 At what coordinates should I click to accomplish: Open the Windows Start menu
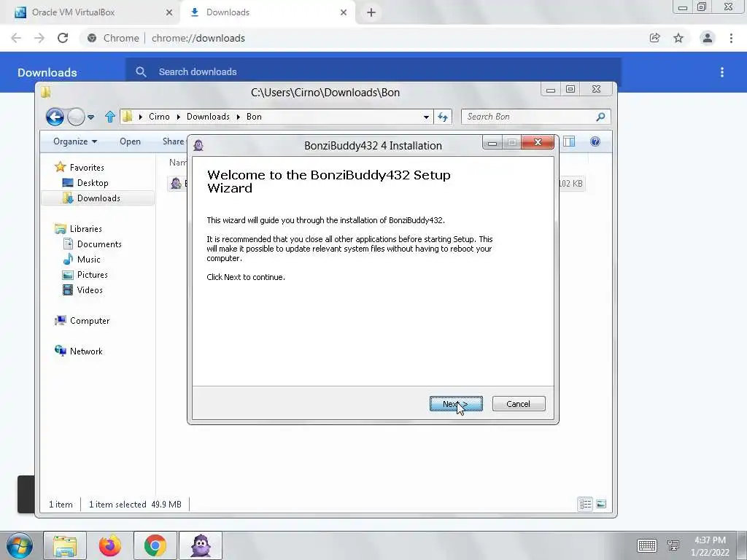pos(20,546)
